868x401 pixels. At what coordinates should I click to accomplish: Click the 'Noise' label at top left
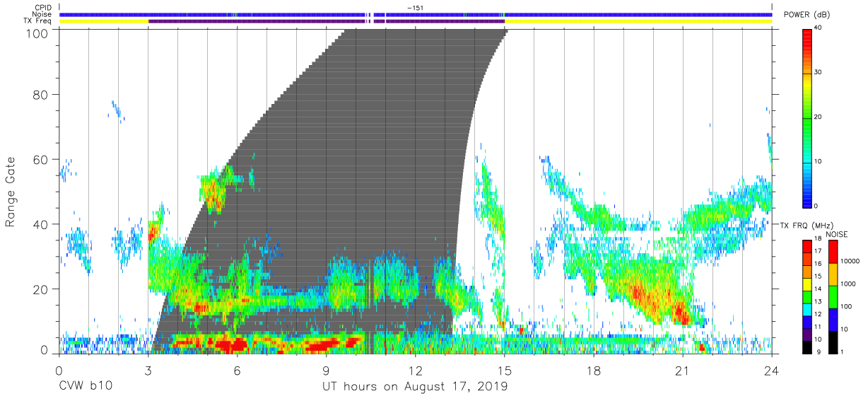pyautogui.click(x=42, y=14)
